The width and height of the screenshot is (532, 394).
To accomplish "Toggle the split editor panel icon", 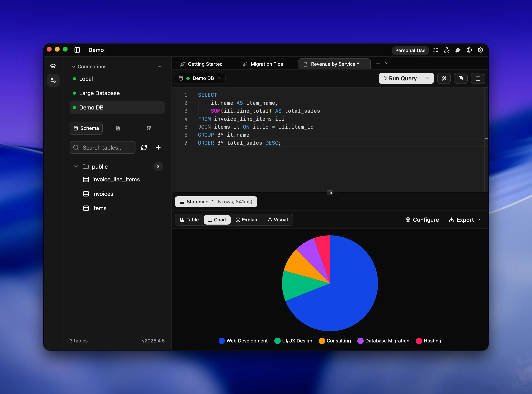I will 478,78.
